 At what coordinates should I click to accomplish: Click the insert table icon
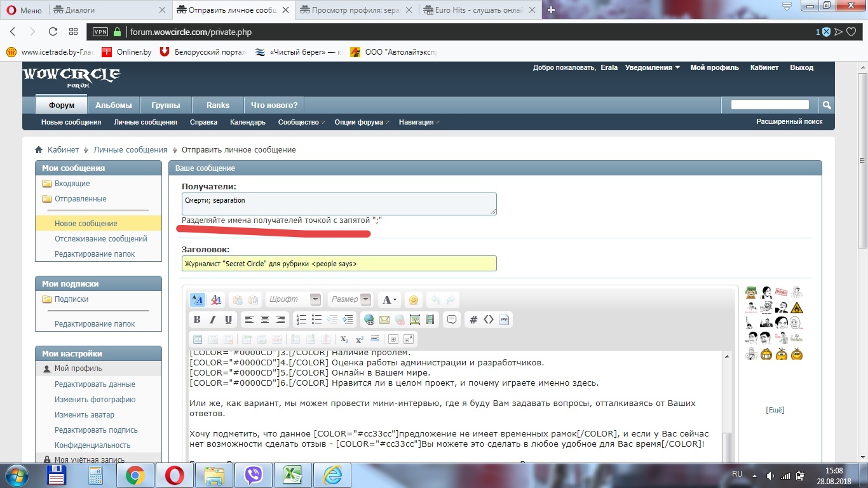[x=197, y=339]
